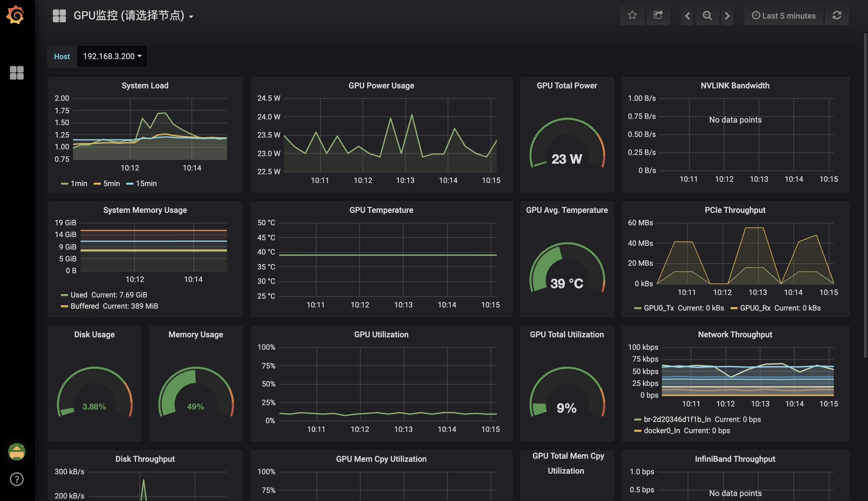This screenshot has width=868, height=501.
Task: Click the Grafana logo icon
Action: tap(16, 15)
